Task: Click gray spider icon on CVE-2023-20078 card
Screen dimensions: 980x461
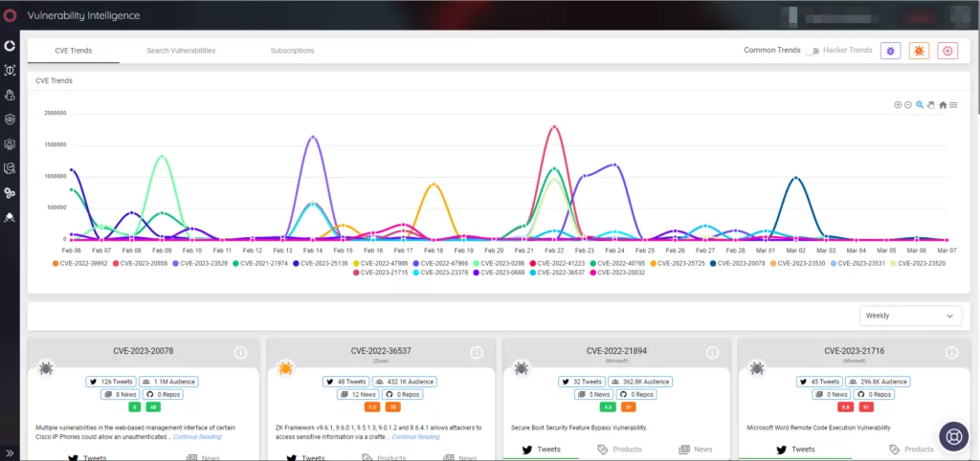Action: [x=46, y=368]
